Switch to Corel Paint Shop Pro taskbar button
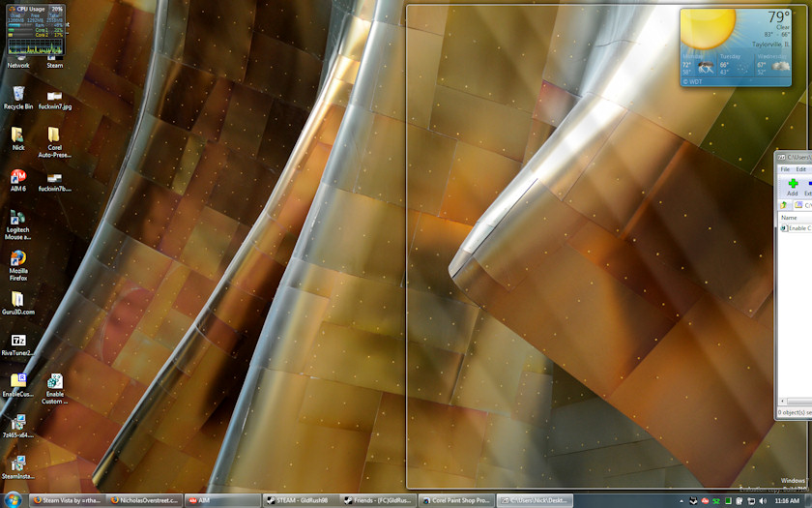Viewport: 812px width, 508px height. [455, 500]
